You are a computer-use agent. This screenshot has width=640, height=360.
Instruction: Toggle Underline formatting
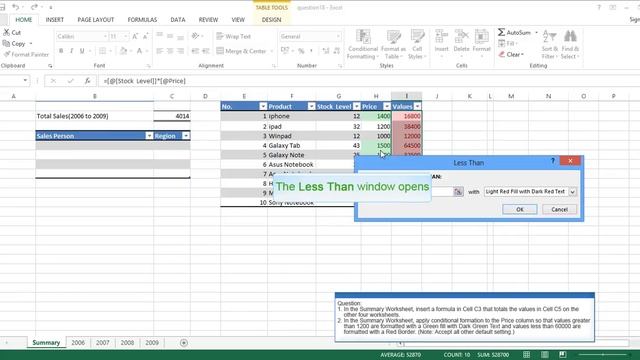(82, 51)
